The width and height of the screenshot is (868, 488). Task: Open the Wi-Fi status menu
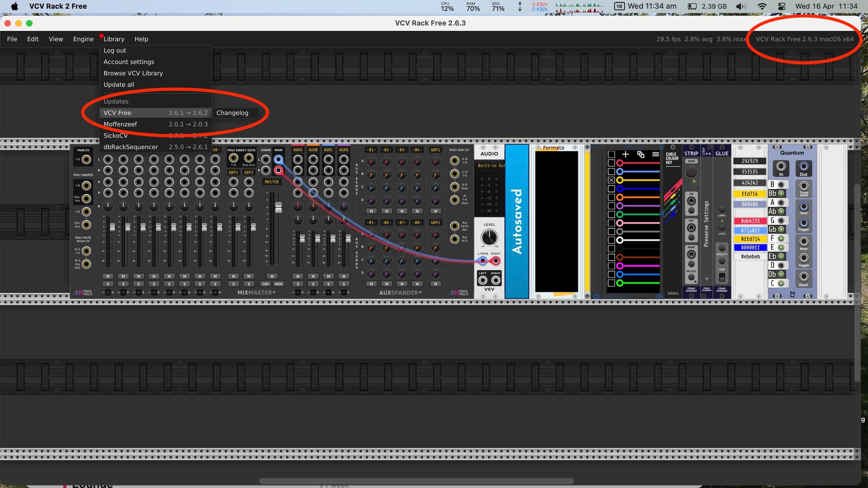pyautogui.click(x=762, y=6)
